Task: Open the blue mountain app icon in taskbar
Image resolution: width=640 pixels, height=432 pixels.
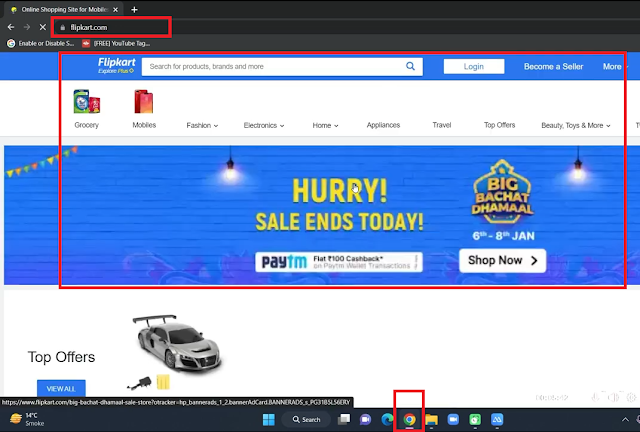Action: click(x=497, y=419)
